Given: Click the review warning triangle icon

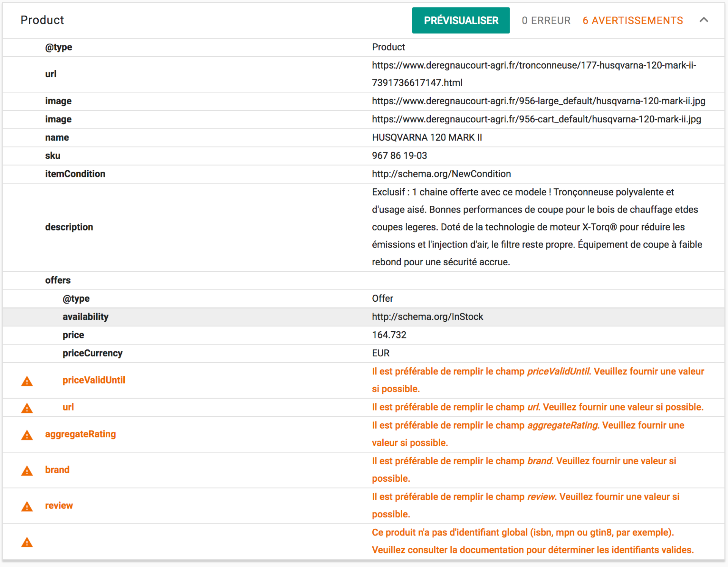Looking at the screenshot, I should pyautogui.click(x=27, y=506).
